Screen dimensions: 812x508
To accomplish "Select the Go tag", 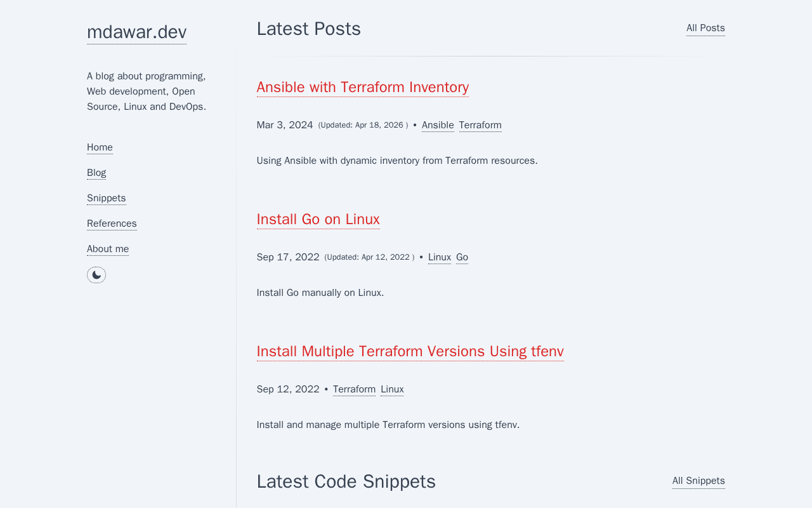I will pos(462,257).
